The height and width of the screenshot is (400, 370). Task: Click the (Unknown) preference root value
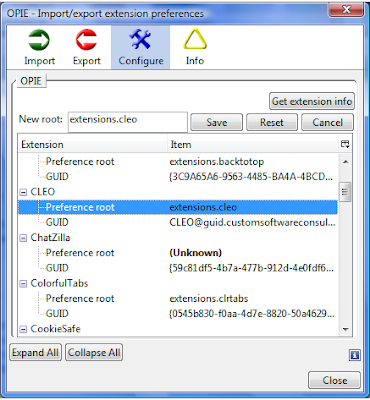click(195, 253)
